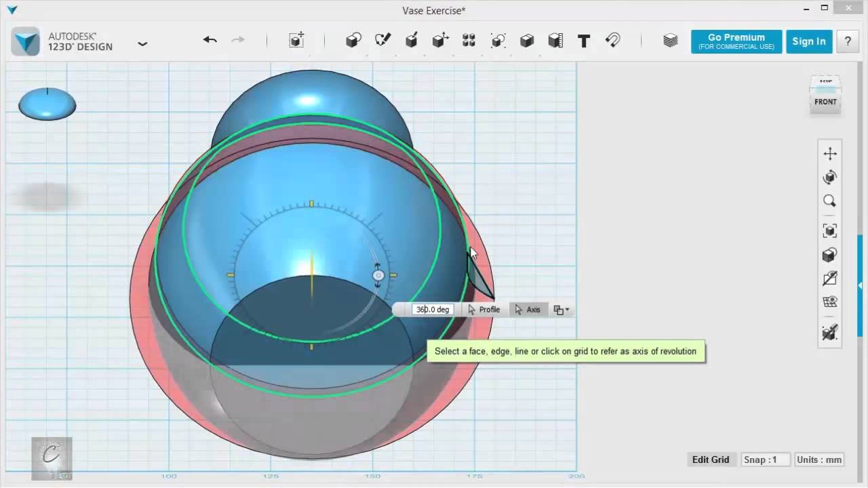The height and width of the screenshot is (488, 868).
Task: Toggle object snap icon in navigation bar
Action: pyautogui.click(x=830, y=332)
